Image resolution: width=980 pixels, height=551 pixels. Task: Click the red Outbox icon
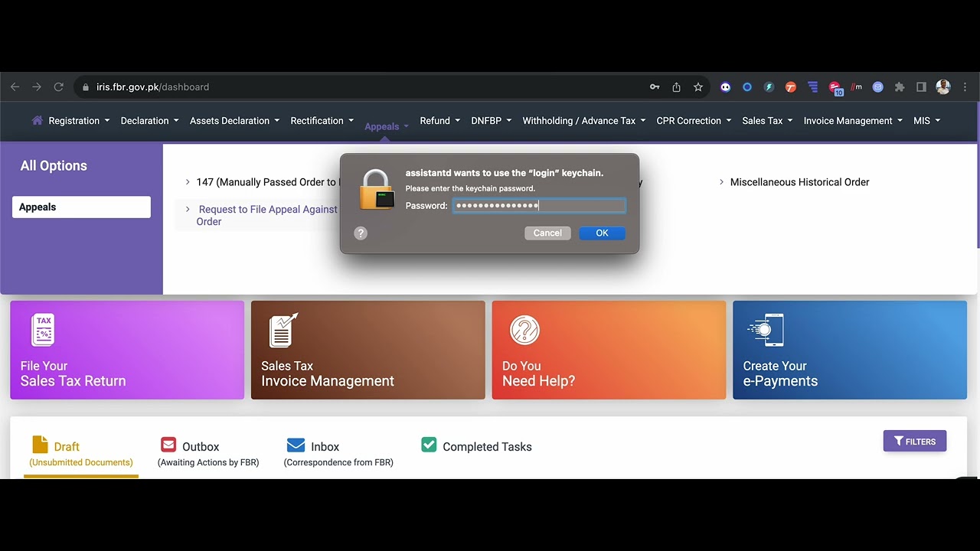point(168,445)
